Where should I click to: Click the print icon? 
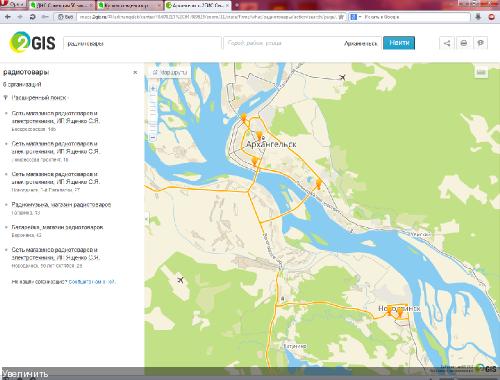click(x=464, y=43)
